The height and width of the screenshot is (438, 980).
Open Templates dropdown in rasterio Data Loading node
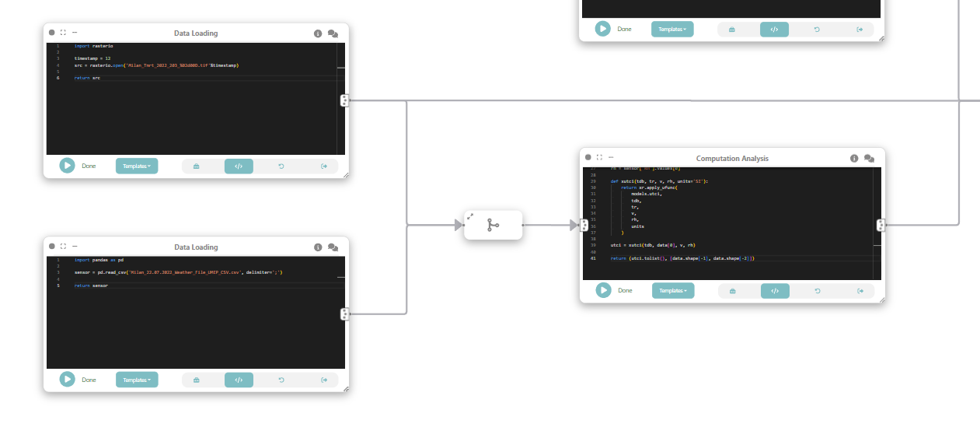[137, 166]
